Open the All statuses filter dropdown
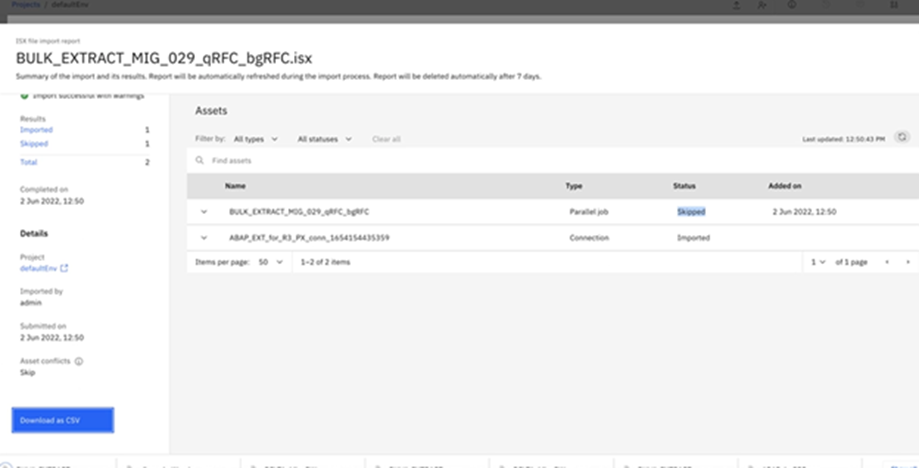The image size is (919, 468). tap(324, 139)
